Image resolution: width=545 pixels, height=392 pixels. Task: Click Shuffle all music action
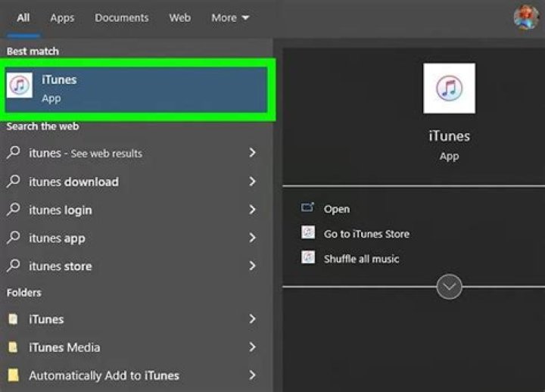point(362,259)
